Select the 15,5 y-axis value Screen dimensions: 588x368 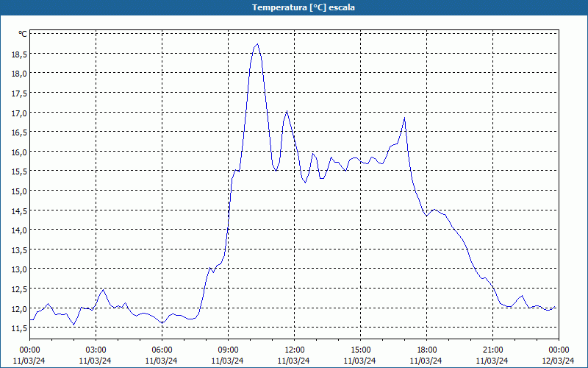[19, 171]
